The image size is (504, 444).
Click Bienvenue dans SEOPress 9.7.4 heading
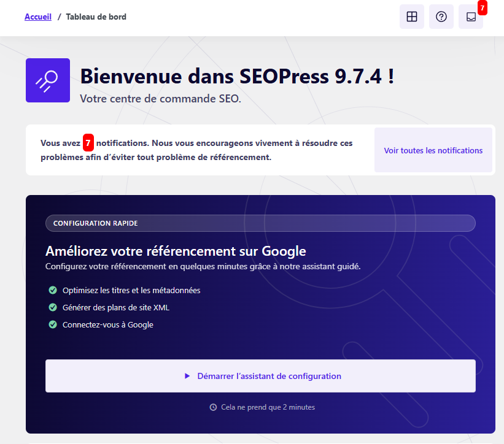237,77
